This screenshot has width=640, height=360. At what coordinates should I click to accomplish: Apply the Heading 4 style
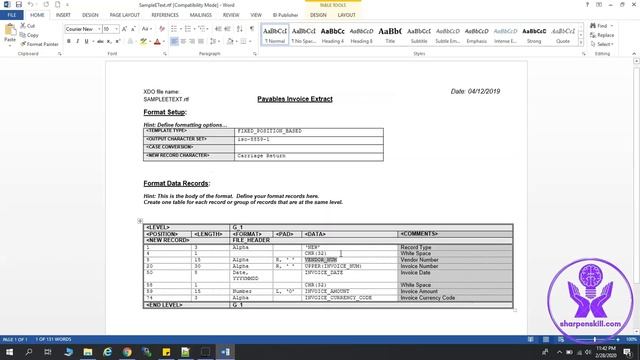pyautogui.click(x=333, y=35)
